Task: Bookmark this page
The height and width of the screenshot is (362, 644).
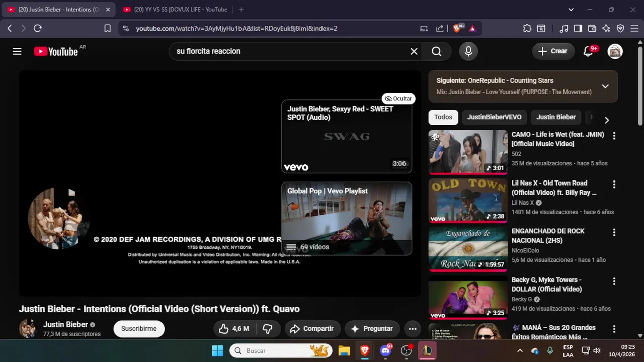Action: (x=107, y=29)
